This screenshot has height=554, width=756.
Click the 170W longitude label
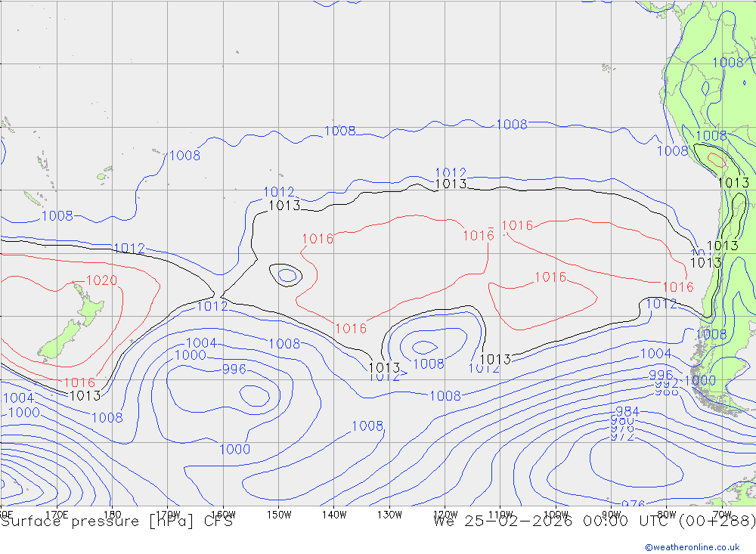pyautogui.click(x=168, y=514)
